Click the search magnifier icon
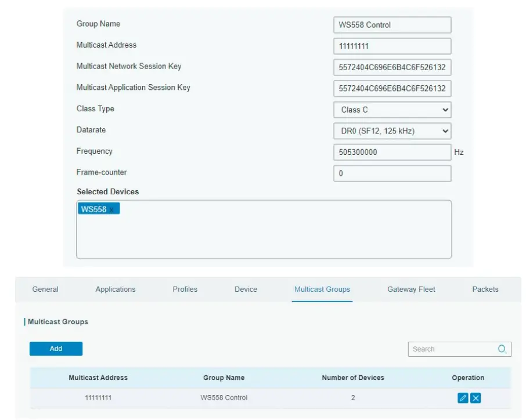This screenshot has height=420, width=526. (502, 349)
